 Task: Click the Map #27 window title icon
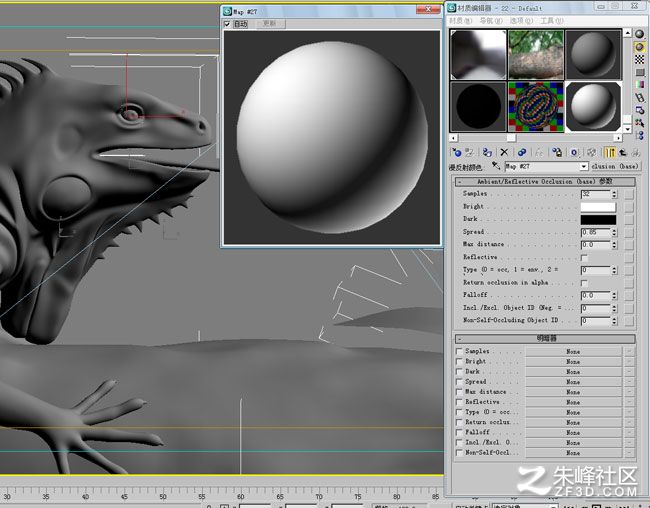(x=227, y=11)
